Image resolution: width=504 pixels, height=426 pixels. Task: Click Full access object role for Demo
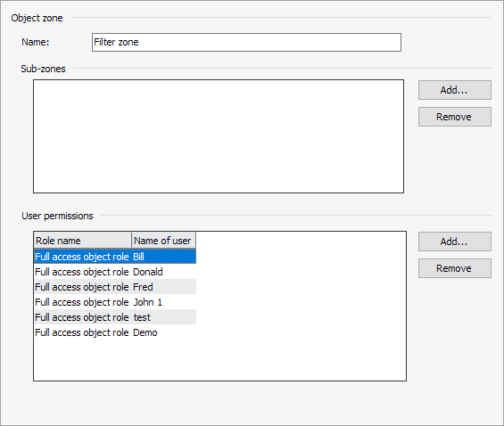[x=82, y=332]
